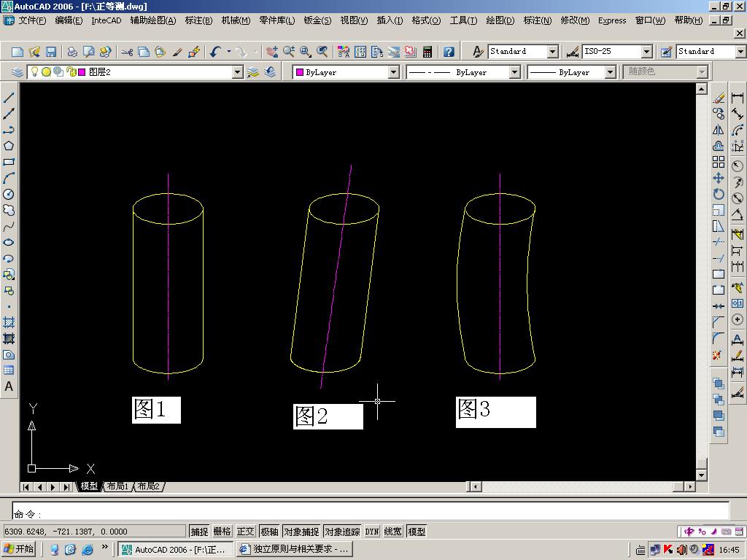Click the magenta layer color swatch
The image size is (747, 560).
tap(82, 72)
